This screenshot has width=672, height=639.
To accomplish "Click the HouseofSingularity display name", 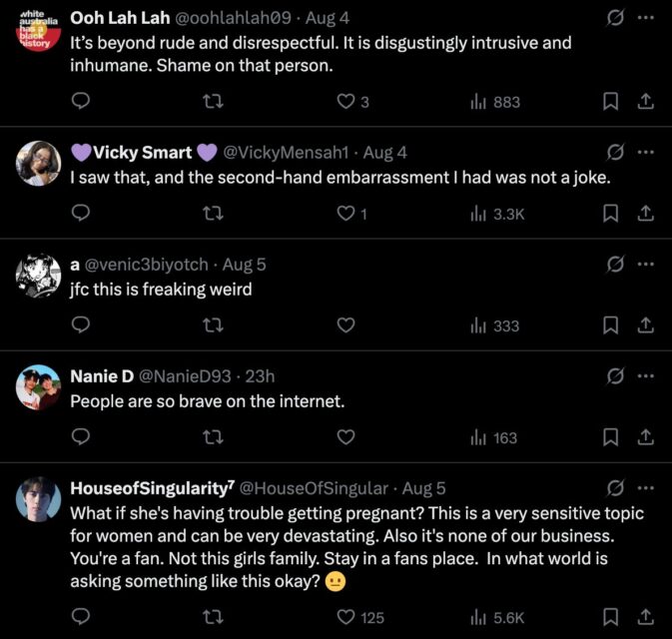I will point(152,488).
